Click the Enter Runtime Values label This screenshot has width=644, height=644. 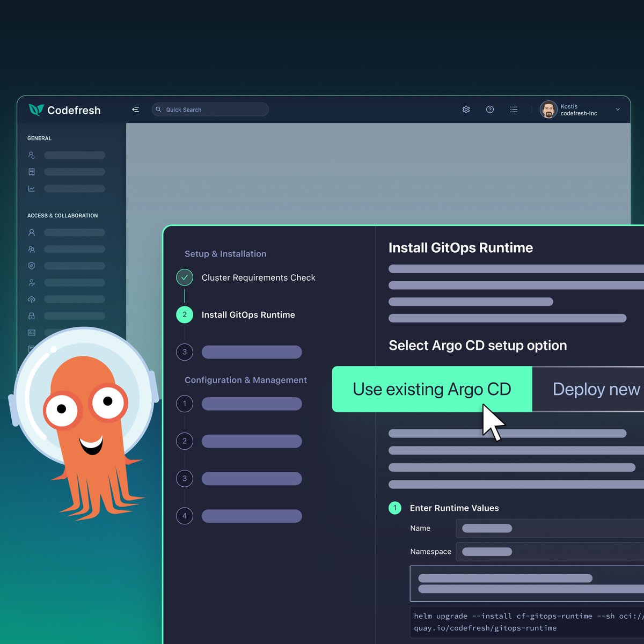(455, 508)
